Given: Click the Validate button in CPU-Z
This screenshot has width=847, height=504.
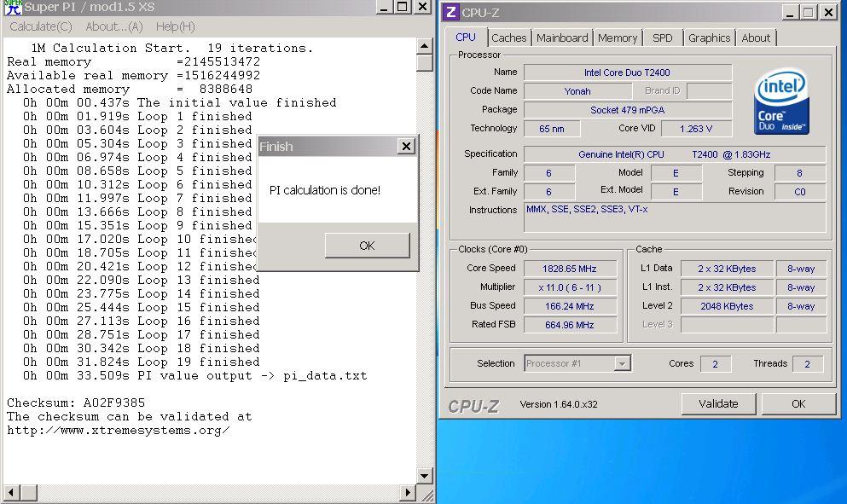Looking at the screenshot, I should (x=718, y=403).
